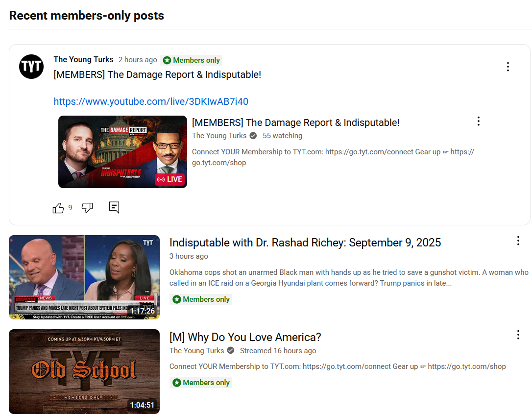Click 'Streamed 16 hours ago' text
Viewport: 532px width, 414px height.
point(278,350)
